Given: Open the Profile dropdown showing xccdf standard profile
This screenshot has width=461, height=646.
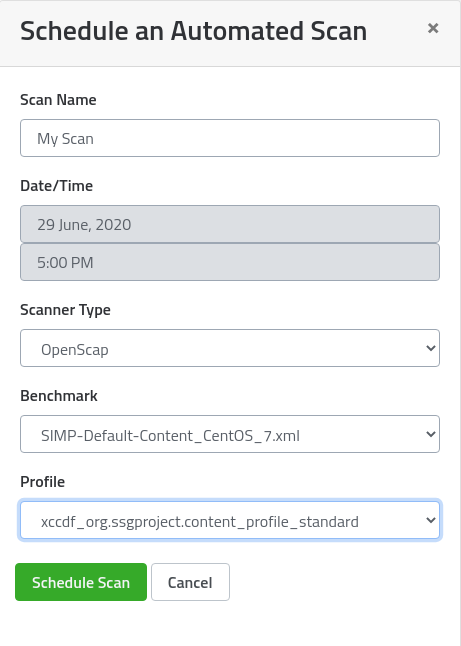Looking at the screenshot, I should click(x=230, y=520).
